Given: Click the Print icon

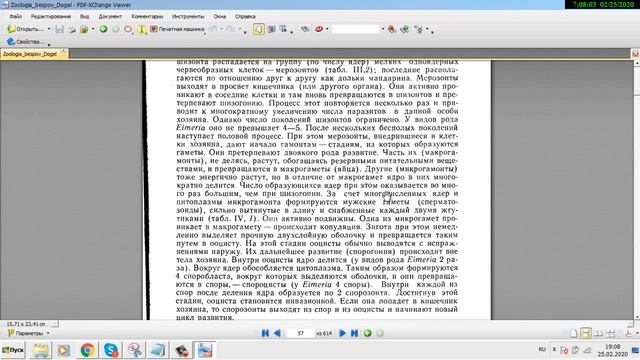Looking at the screenshot, I should [72, 29].
